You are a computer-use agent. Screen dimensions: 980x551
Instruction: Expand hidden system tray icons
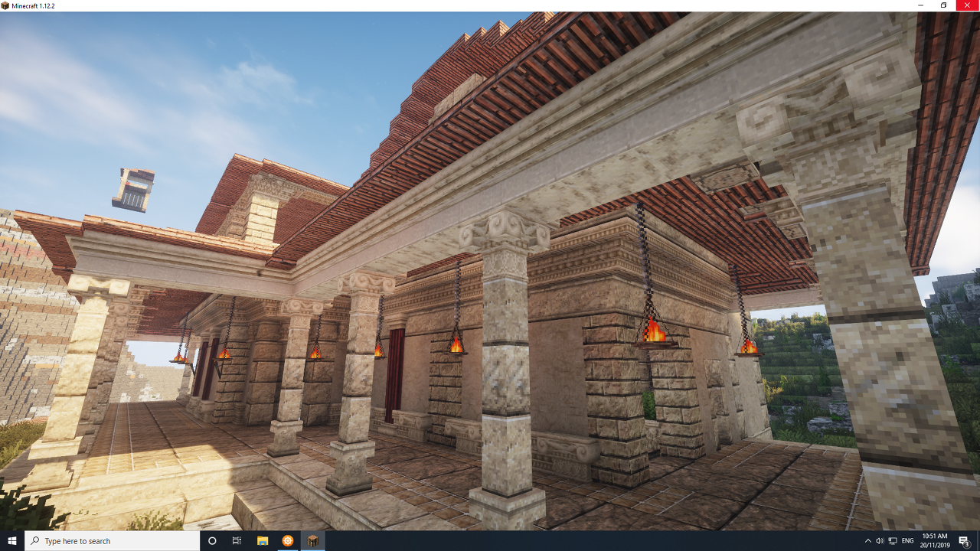click(x=868, y=541)
